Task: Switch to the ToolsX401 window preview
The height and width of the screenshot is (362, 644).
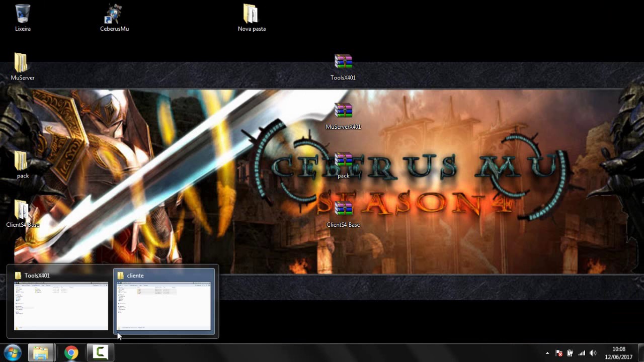Action: (61, 301)
